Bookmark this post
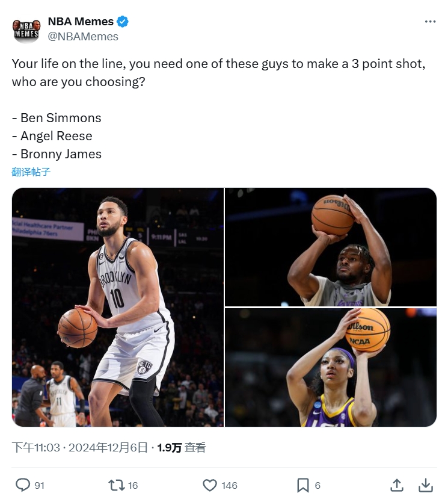 click(x=303, y=485)
